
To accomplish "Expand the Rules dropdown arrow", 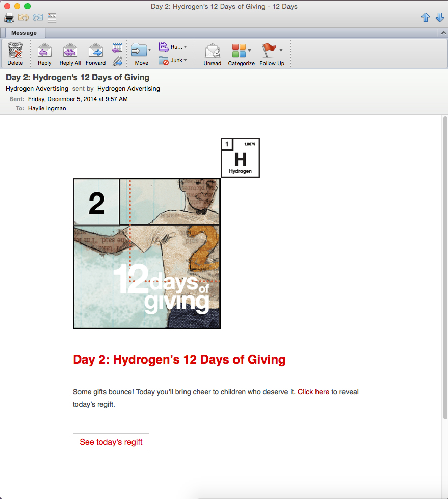I will click(x=186, y=47).
